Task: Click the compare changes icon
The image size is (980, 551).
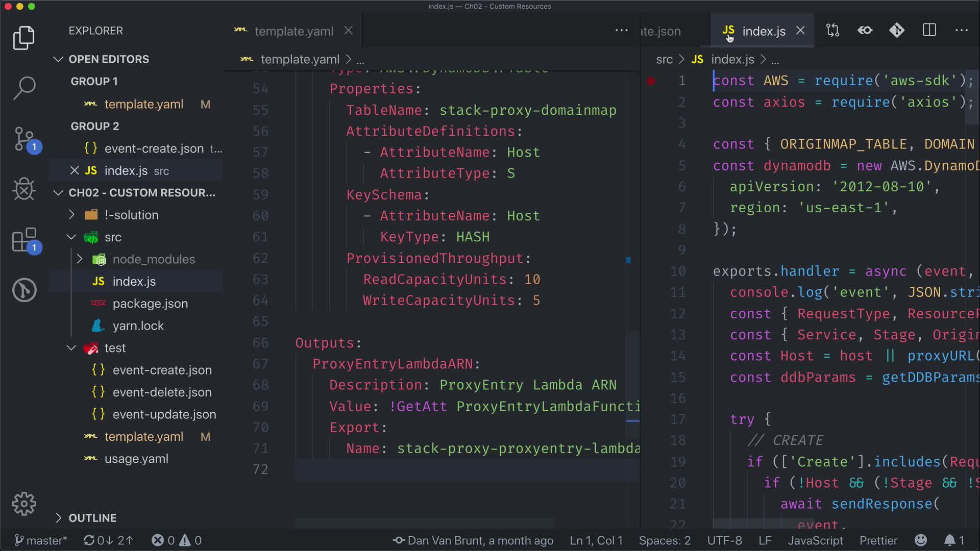Action: 832,31
